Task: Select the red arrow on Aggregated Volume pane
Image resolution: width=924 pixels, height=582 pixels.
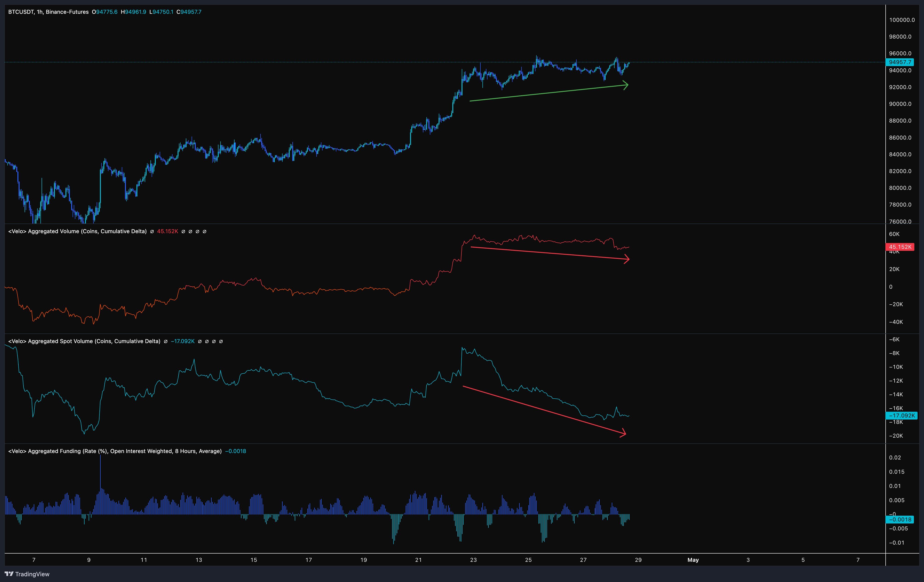Action: click(x=549, y=253)
